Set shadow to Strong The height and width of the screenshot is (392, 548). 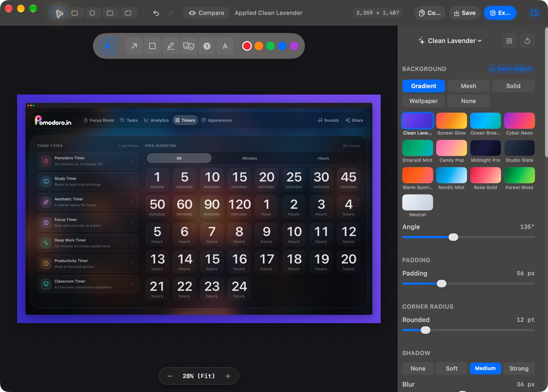[519, 369]
